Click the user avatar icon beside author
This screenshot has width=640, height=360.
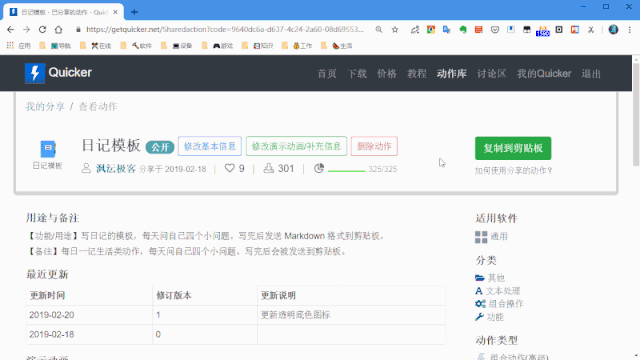[x=86, y=168]
